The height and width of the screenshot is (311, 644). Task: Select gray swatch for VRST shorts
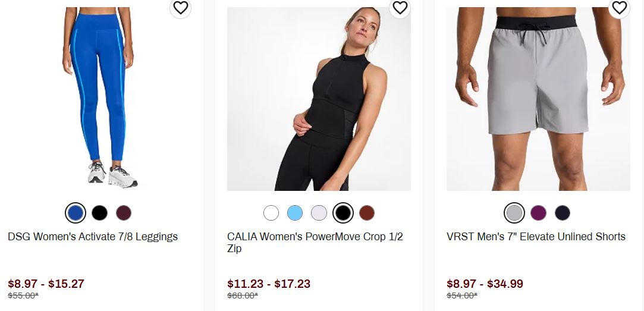click(x=514, y=213)
